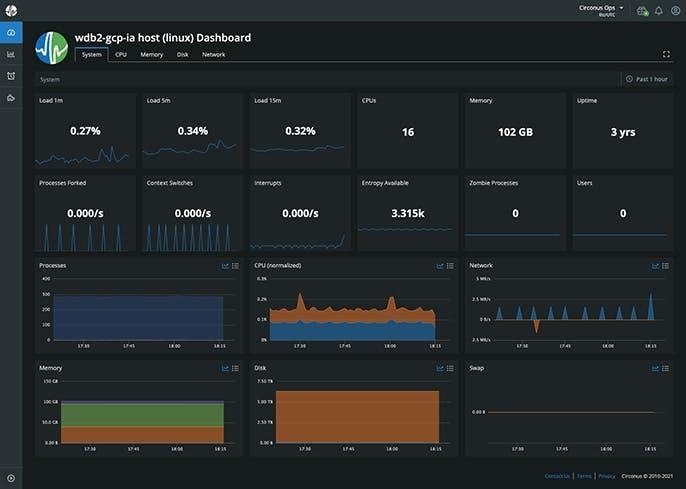This screenshot has width=686, height=489.
Task: Click the Circonus © 2010-2021 footer text
Action: (x=647, y=476)
